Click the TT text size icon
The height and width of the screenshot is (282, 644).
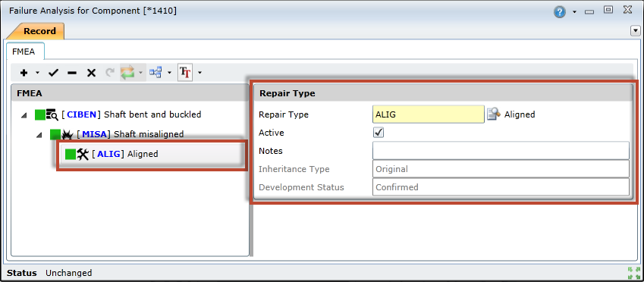[185, 73]
